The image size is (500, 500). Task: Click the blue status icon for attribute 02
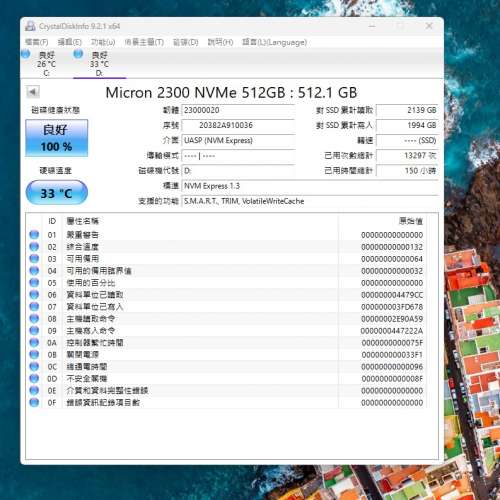(34, 247)
